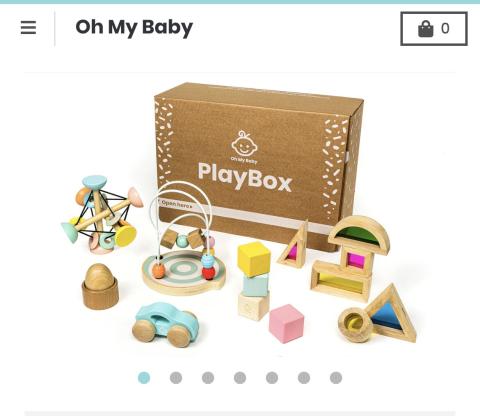Click the pink cube block
Screen dimensions: 480x416
click(x=286, y=324)
